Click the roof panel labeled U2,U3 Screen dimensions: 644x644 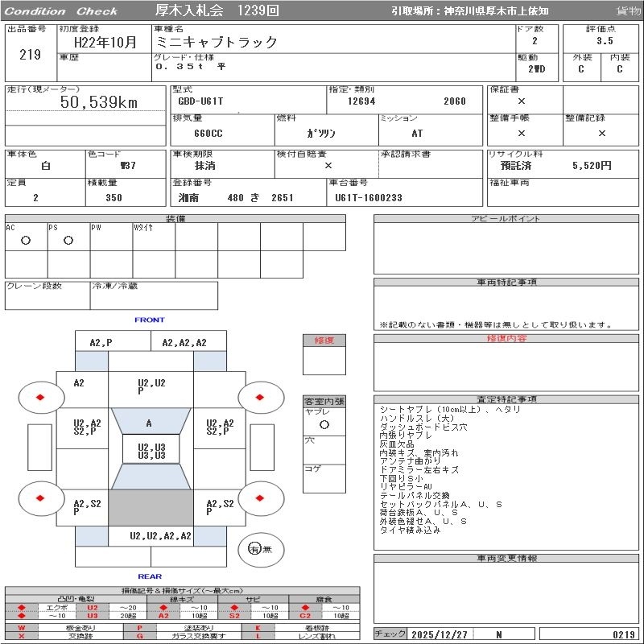coord(151,451)
